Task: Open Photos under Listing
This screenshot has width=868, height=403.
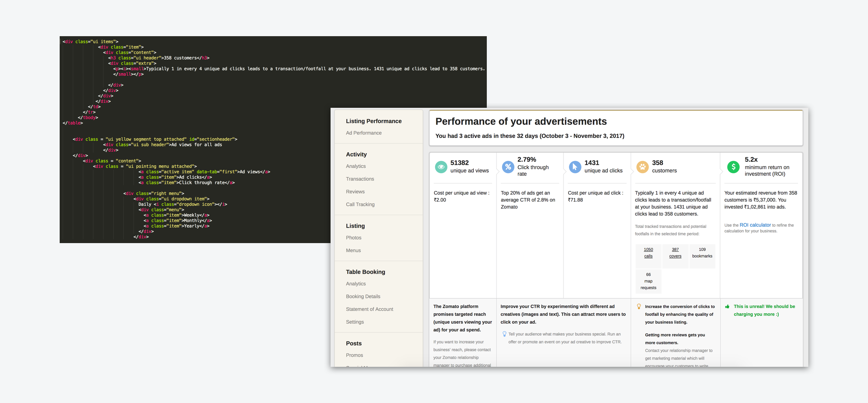Action: coord(353,237)
